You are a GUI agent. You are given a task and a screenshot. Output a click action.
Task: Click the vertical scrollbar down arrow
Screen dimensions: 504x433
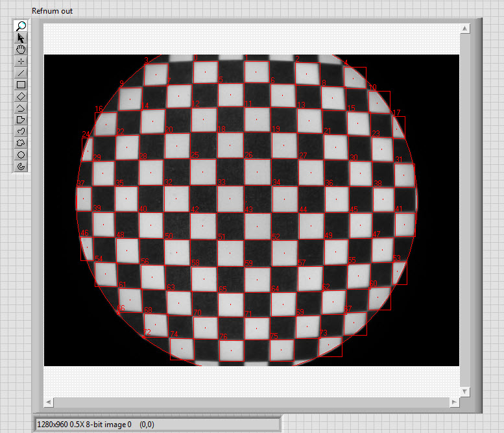tap(464, 391)
